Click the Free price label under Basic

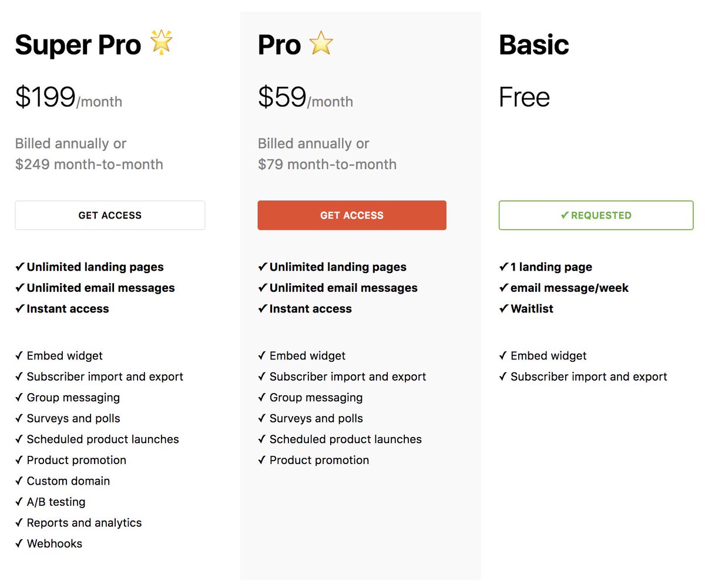point(524,98)
